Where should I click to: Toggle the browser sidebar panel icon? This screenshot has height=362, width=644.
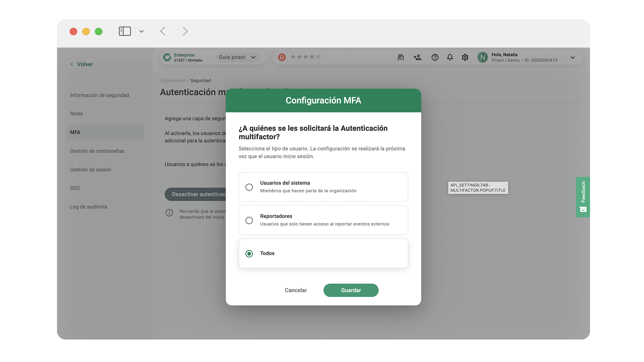tap(125, 31)
